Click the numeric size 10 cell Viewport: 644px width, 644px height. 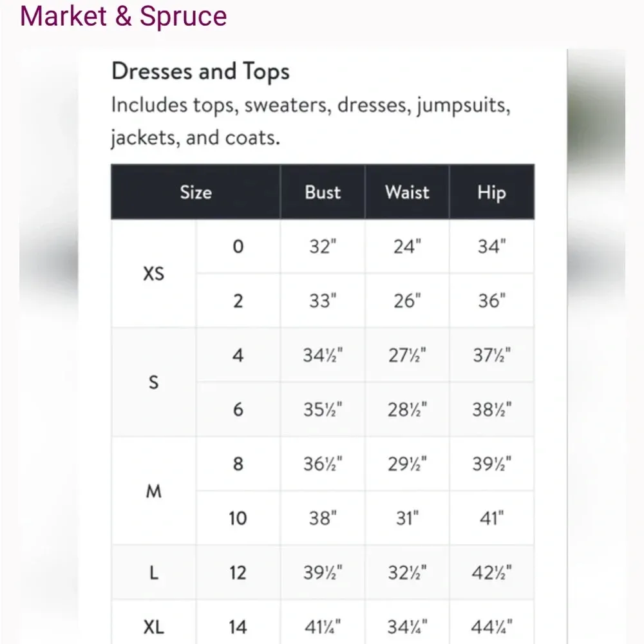238,518
